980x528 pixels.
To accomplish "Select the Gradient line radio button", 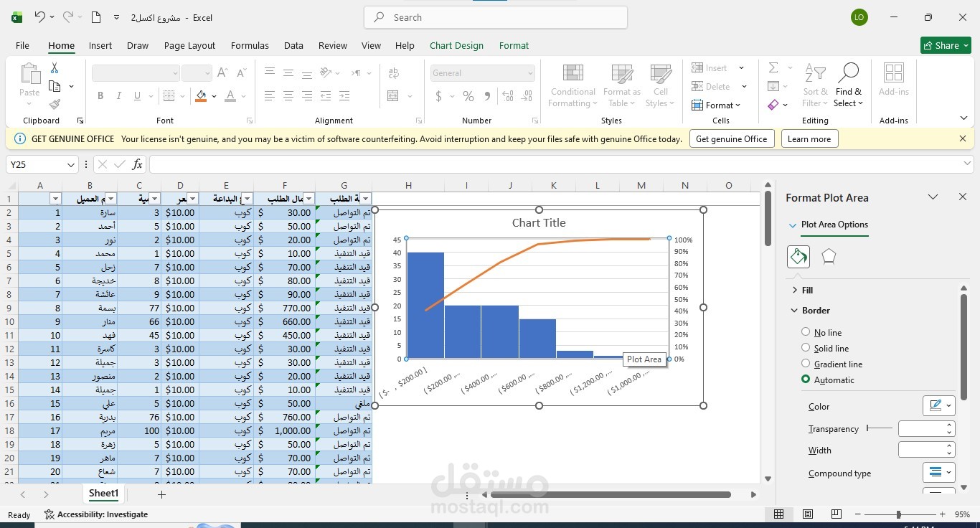I will [806, 364].
